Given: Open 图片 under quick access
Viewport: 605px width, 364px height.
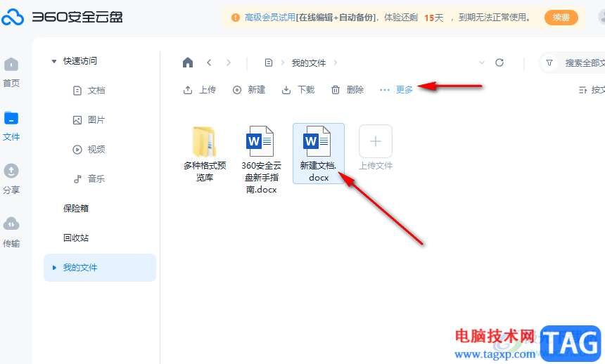Looking at the screenshot, I should 89,120.
